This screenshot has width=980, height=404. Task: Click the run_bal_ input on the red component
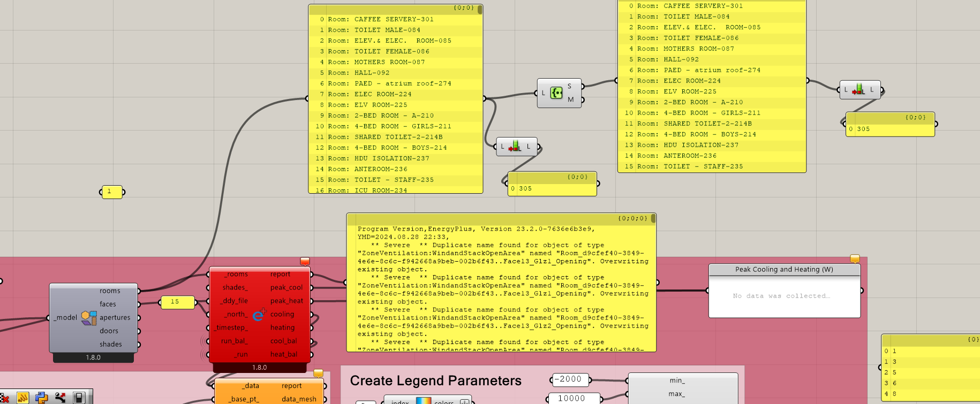pyautogui.click(x=234, y=341)
